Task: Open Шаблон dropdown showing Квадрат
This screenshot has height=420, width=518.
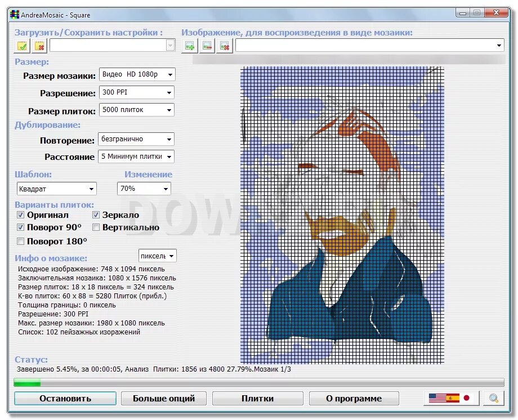Action: (x=56, y=189)
